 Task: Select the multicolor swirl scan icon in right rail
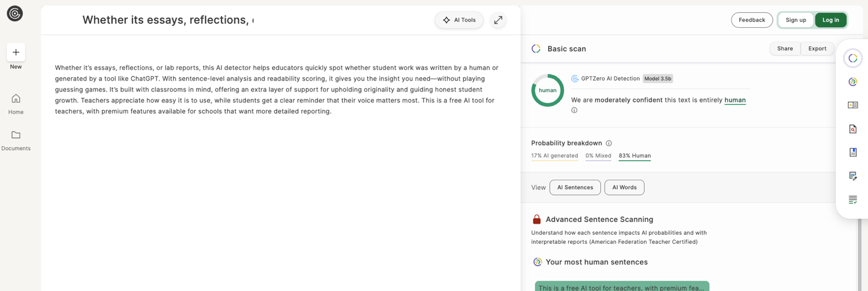(x=853, y=82)
